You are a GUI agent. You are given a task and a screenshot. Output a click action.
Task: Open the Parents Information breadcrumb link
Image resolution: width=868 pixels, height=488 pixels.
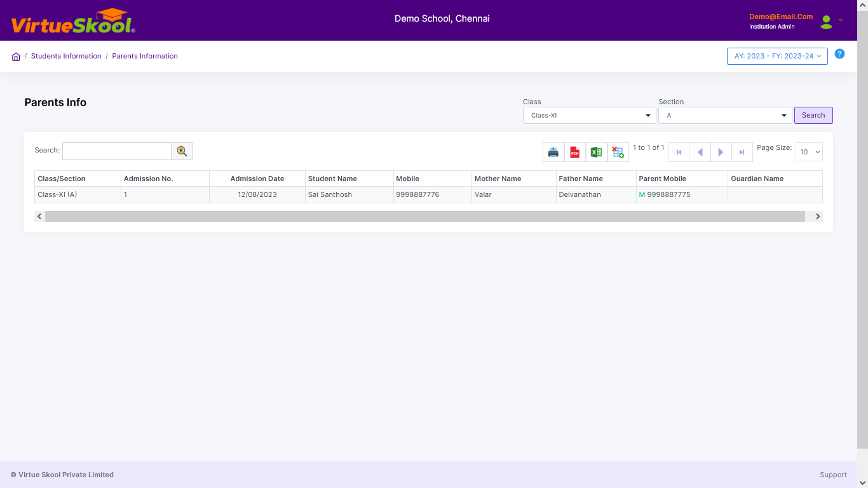click(145, 56)
